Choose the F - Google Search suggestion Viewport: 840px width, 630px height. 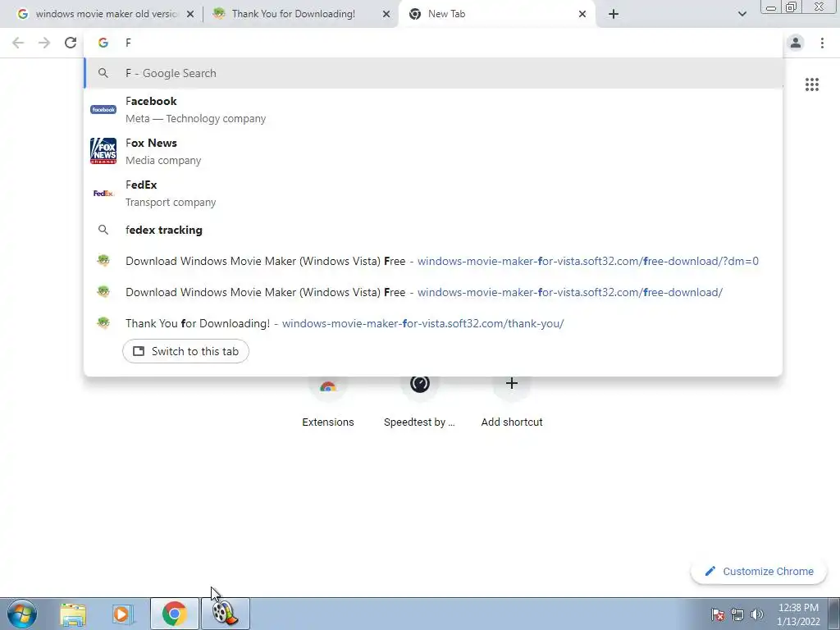(433, 73)
